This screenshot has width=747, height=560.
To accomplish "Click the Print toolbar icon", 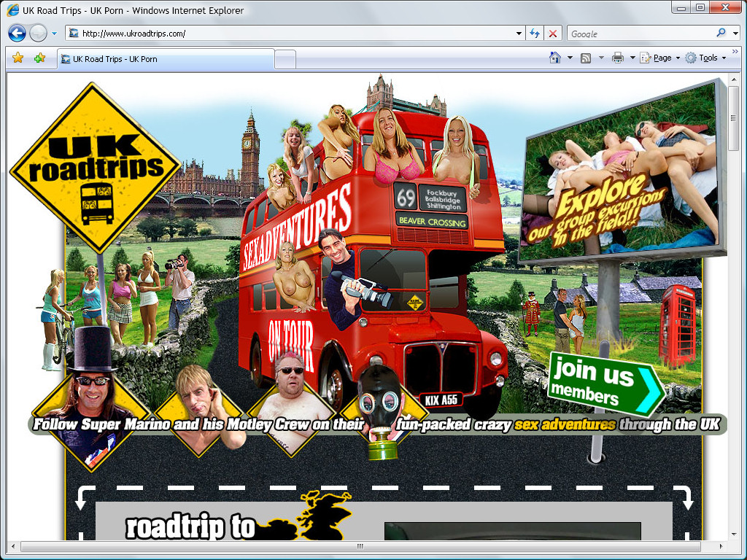I will pyautogui.click(x=617, y=58).
